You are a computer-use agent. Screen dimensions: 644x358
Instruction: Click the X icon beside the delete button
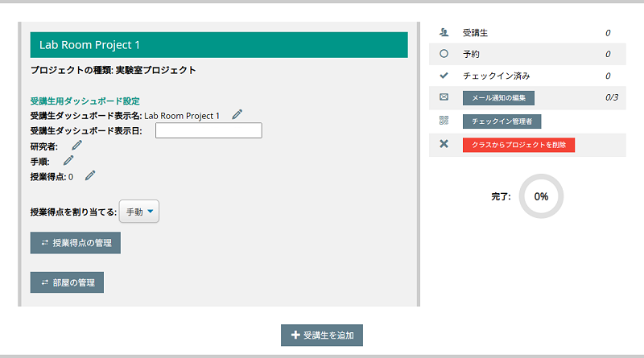click(444, 144)
